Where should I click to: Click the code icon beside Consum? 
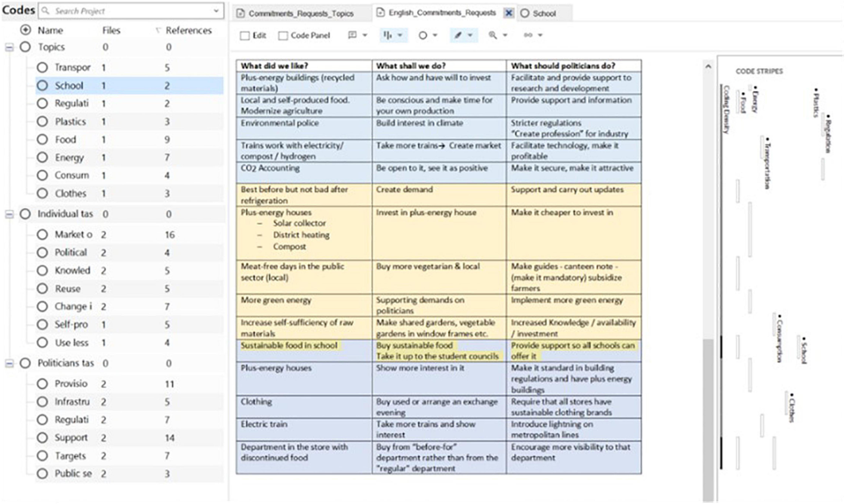click(x=42, y=175)
